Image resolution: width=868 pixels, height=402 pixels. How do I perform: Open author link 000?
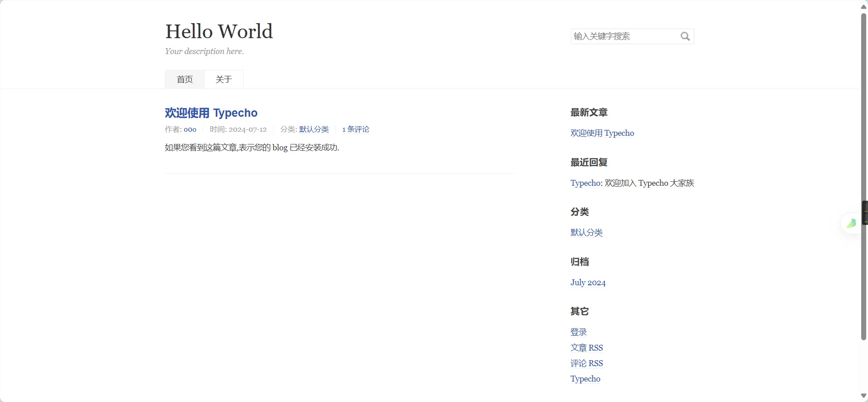coord(190,129)
